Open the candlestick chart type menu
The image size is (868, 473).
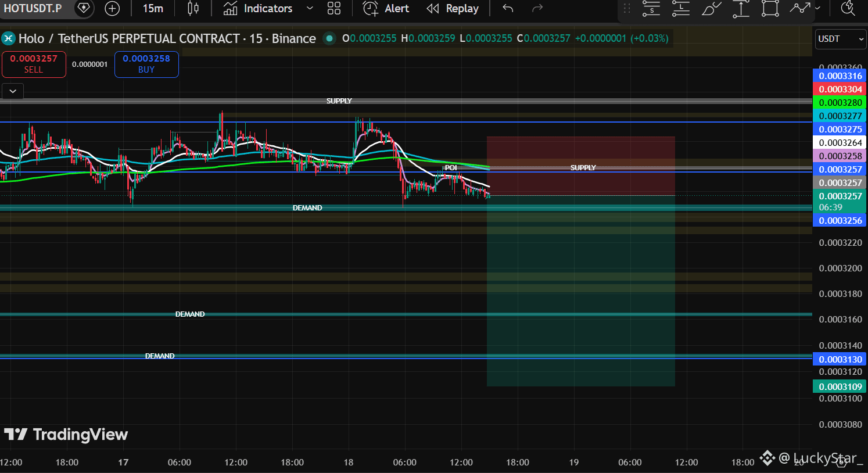pyautogui.click(x=193, y=8)
